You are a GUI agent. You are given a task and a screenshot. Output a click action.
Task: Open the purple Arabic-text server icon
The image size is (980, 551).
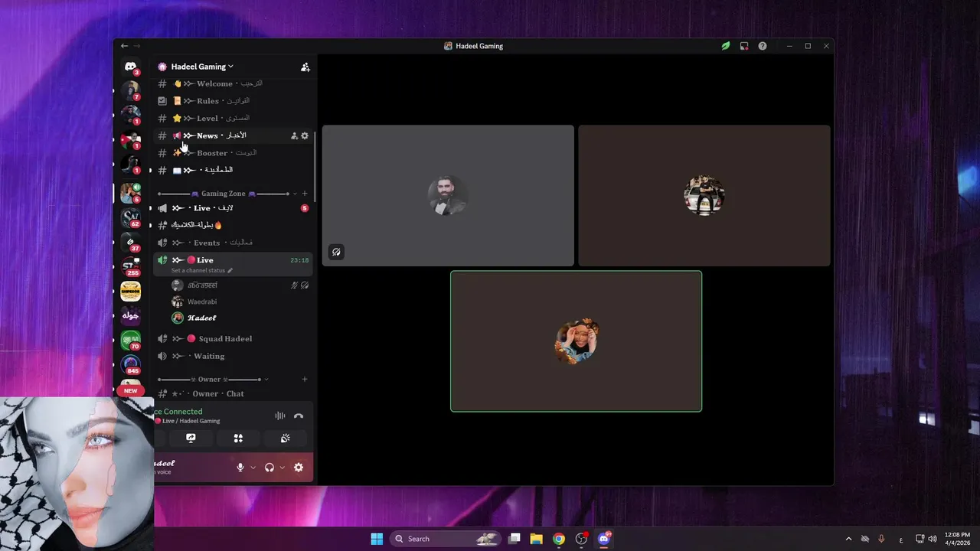(131, 315)
